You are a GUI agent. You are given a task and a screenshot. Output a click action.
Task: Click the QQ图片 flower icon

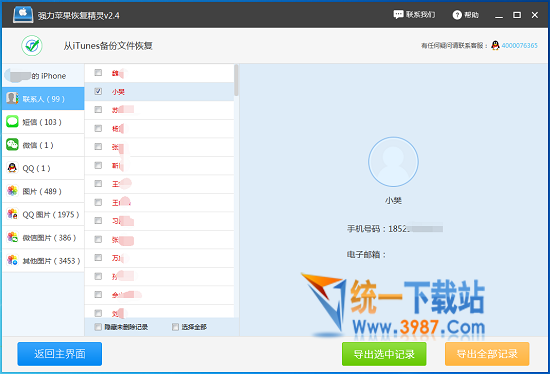[12, 214]
